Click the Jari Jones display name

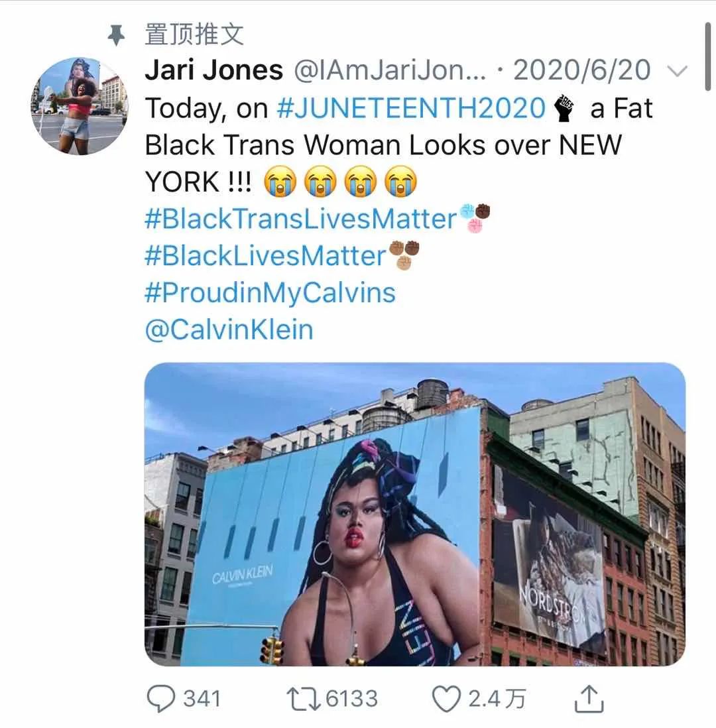pyautogui.click(x=213, y=70)
